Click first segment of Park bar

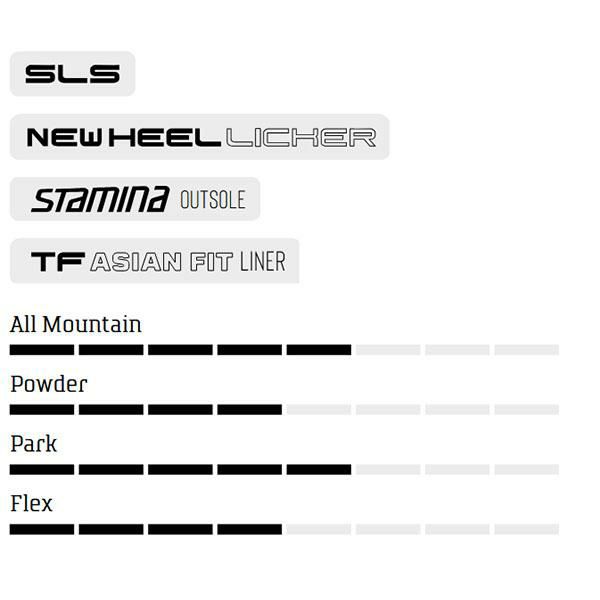[42, 469]
